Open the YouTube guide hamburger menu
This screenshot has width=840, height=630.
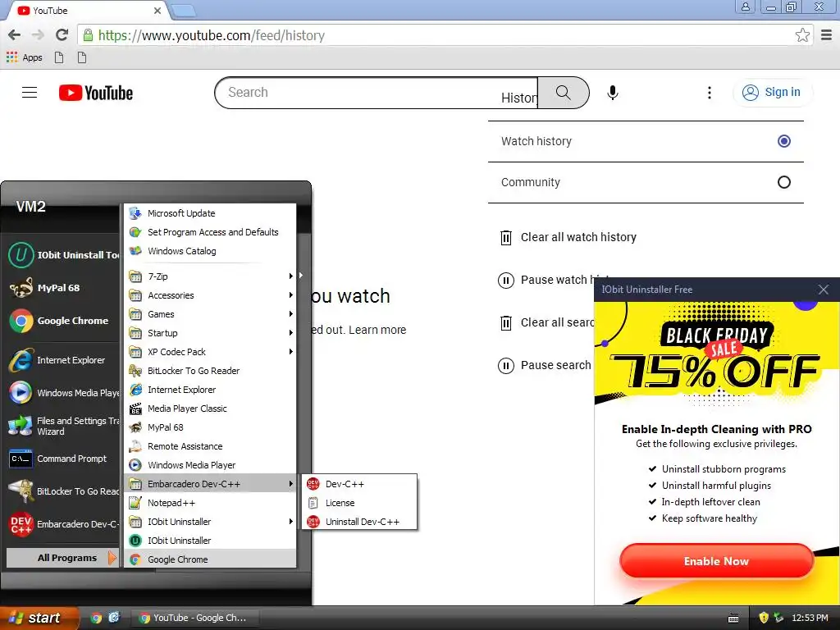click(x=30, y=93)
